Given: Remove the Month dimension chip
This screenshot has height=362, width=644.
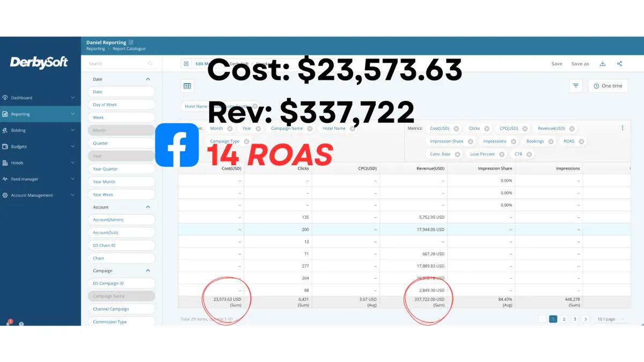Looking at the screenshot, I should pos(230,129).
